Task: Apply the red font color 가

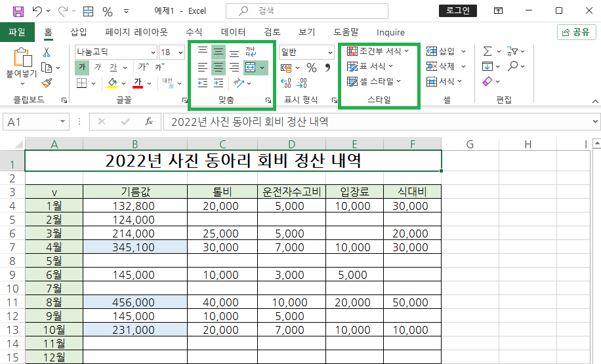Action: 138,83
